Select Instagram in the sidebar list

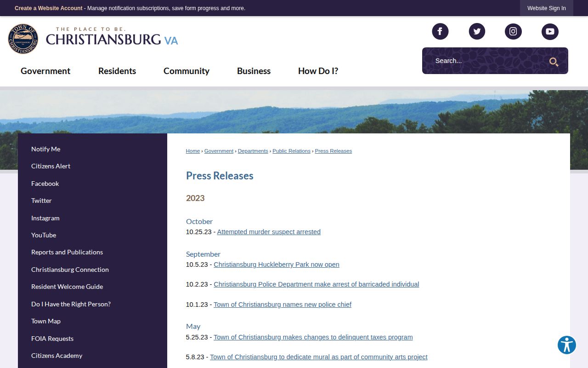coord(45,218)
